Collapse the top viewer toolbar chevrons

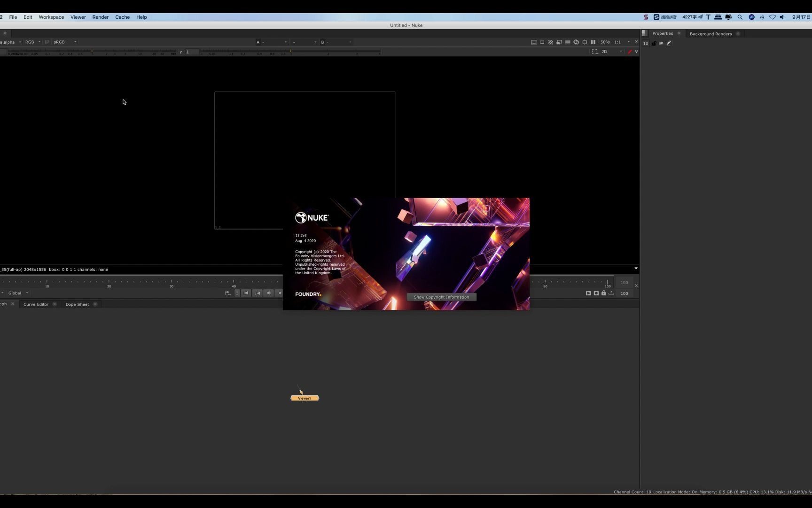636,42
